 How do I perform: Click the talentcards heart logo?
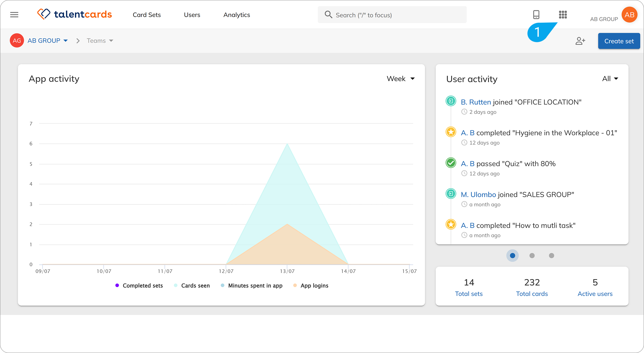(44, 14)
